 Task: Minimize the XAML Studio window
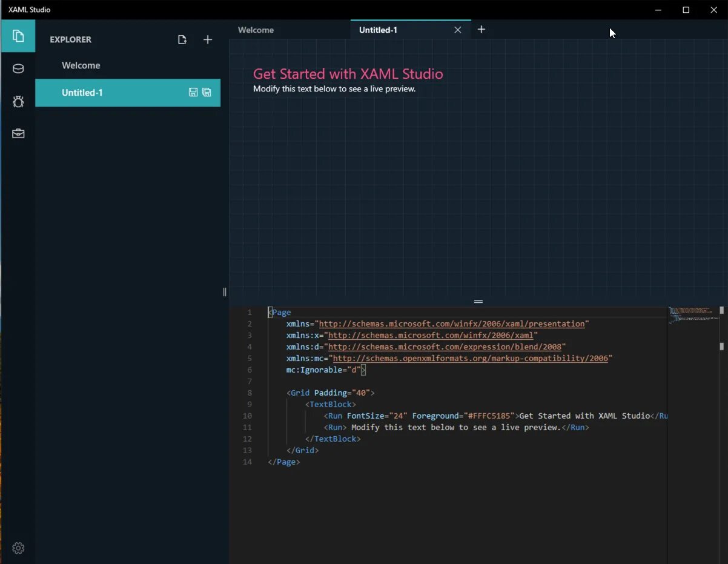click(x=658, y=10)
